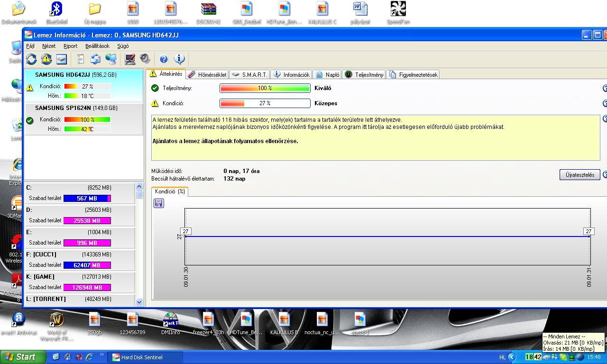Viewport: 607px width, 364px height.
Task: Switch to the Napló tab
Action: pyautogui.click(x=327, y=74)
